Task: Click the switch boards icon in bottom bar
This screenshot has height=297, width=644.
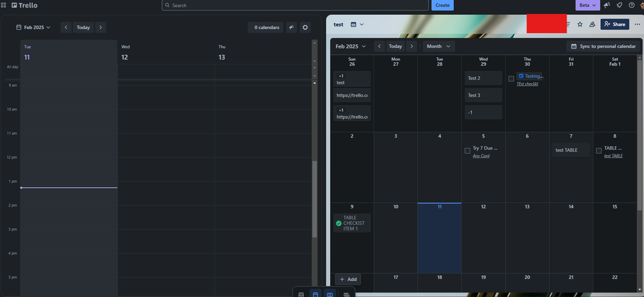Action: tap(346, 294)
